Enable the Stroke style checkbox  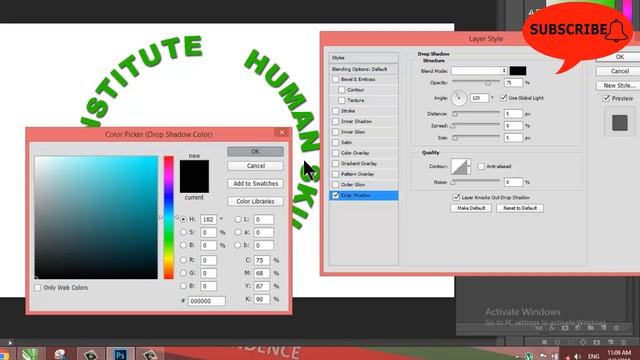pos(335,111)
